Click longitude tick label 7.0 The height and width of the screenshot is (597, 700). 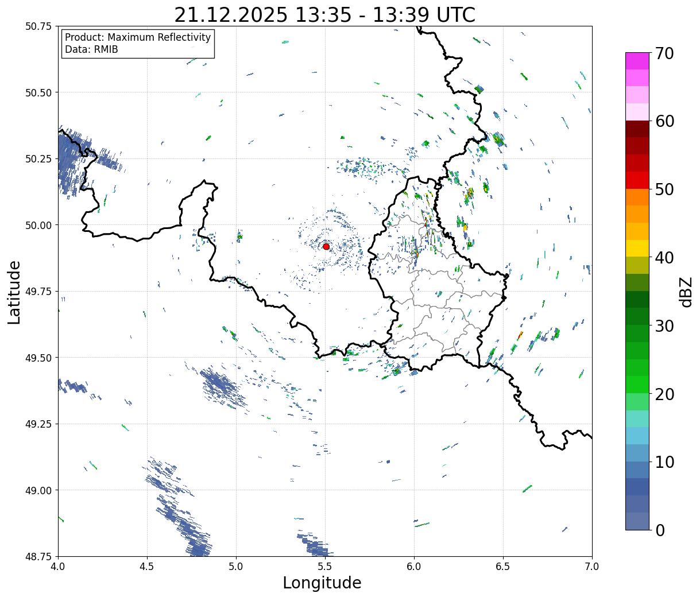(592, 567)
